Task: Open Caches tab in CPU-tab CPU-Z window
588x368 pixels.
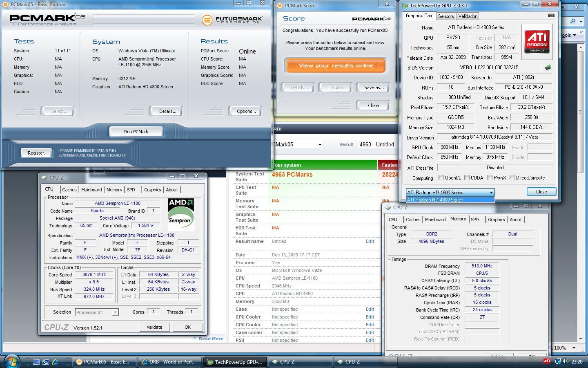Action: [x=69, y=190]
